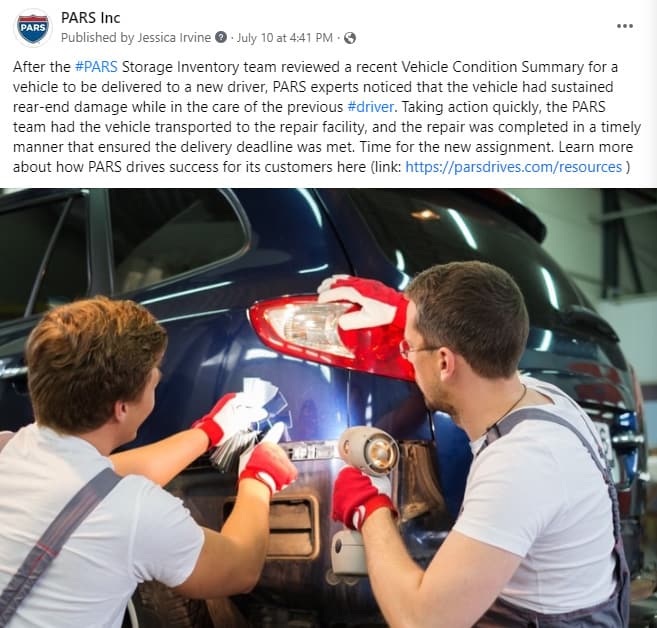The image size is (657, 628).
Task: Click the globe public audience icon
Action: (x=350, y=38)
